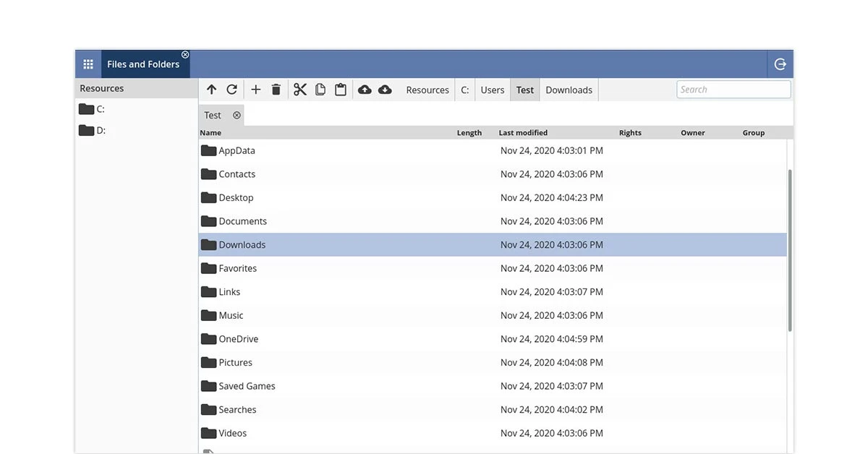
Task: Delete the selected item via trash icon
Action: (x=276, y=89)
